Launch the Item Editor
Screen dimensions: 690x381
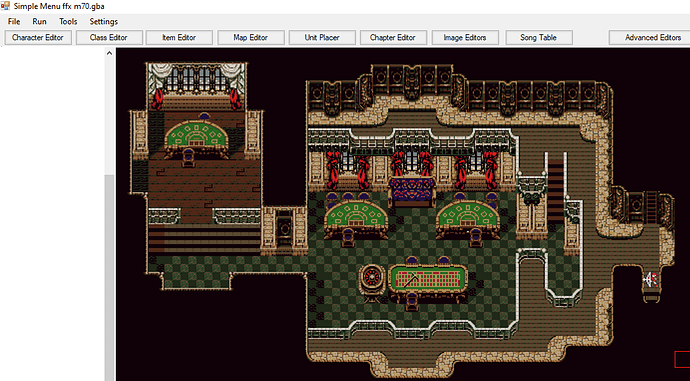pyautogui.click(x=179, y=38)
